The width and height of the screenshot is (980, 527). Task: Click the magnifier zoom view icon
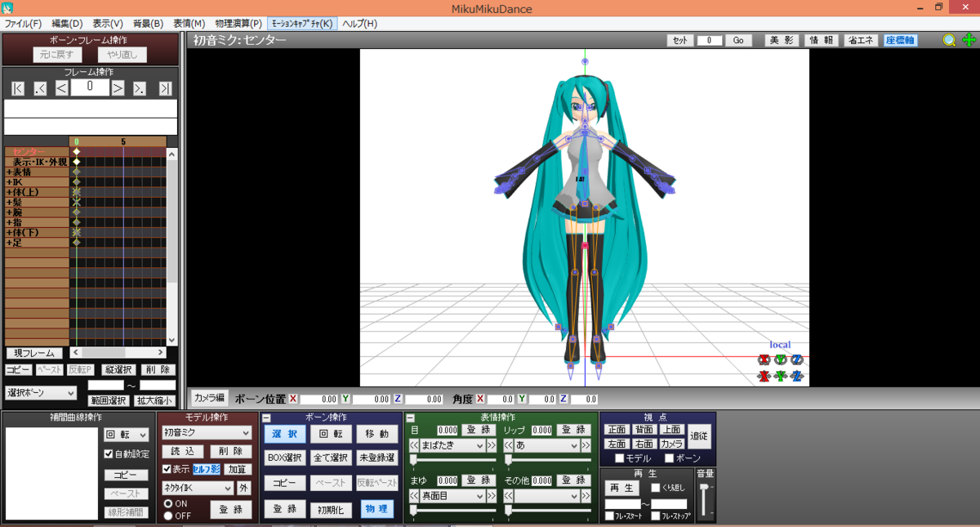click(949, 40)
